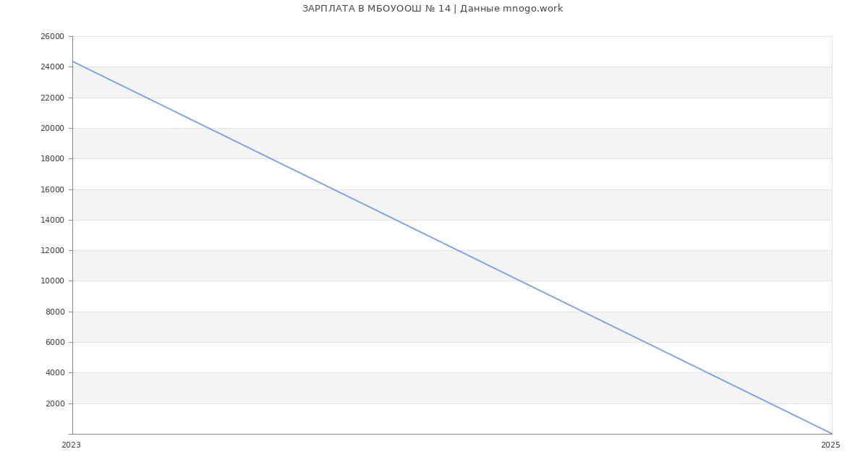Viewport: 868px width, 470px height.
Task: Click the 14000 y-axis label
Action: [x=52, y=220]
